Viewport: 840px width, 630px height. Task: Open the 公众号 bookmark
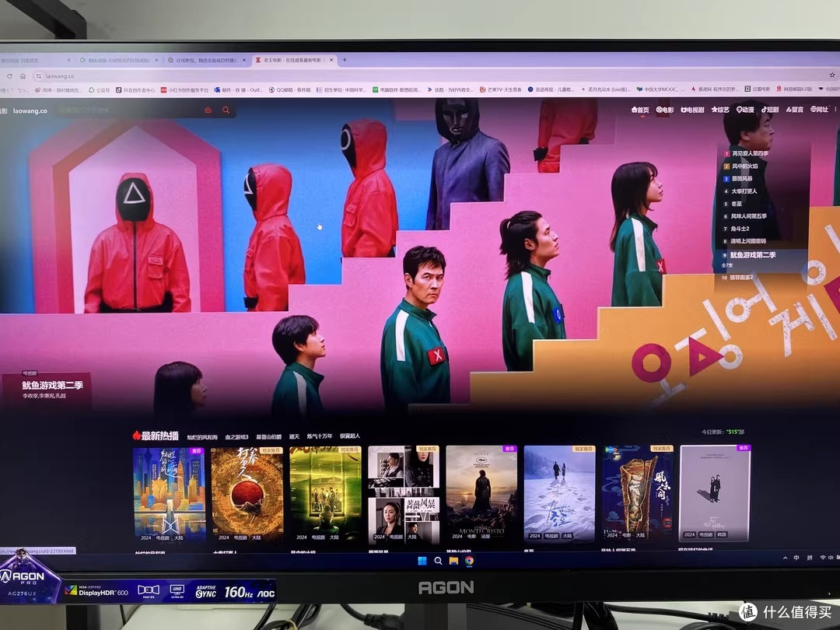click(100, 90)
